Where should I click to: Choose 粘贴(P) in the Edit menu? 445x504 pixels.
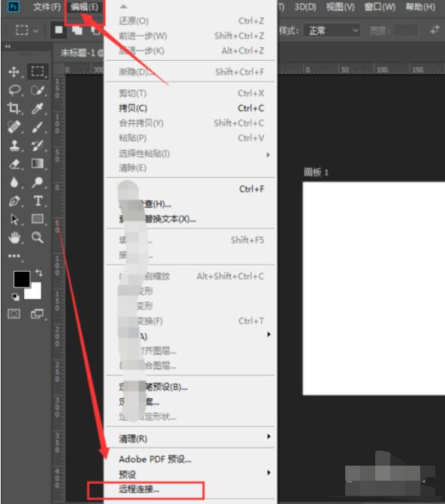[191, 138]
